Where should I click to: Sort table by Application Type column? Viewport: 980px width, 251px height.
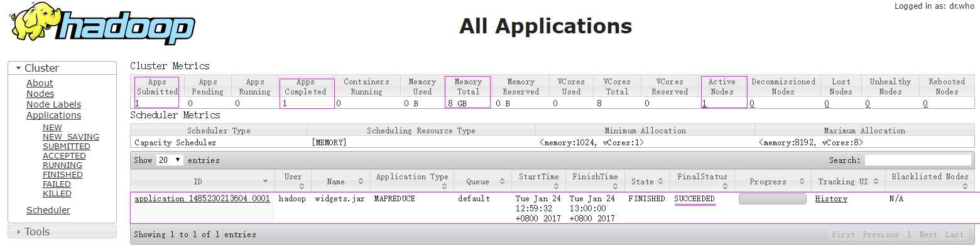point(412,181)
